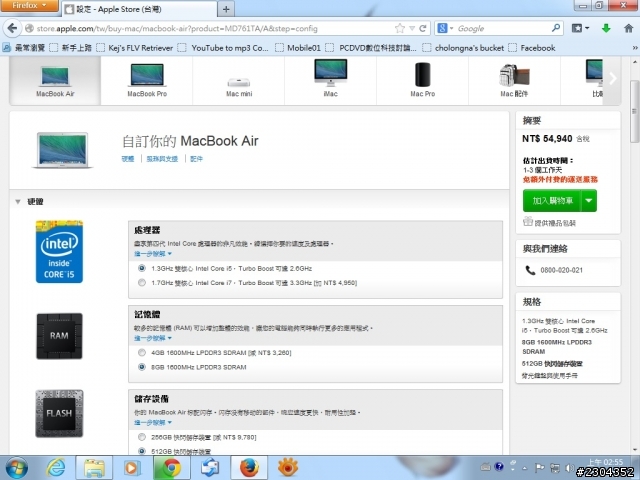Viewport: 640px width, 480px height.
Task: Open File Explorer in the taskbar
Action: tap(94, 468)
